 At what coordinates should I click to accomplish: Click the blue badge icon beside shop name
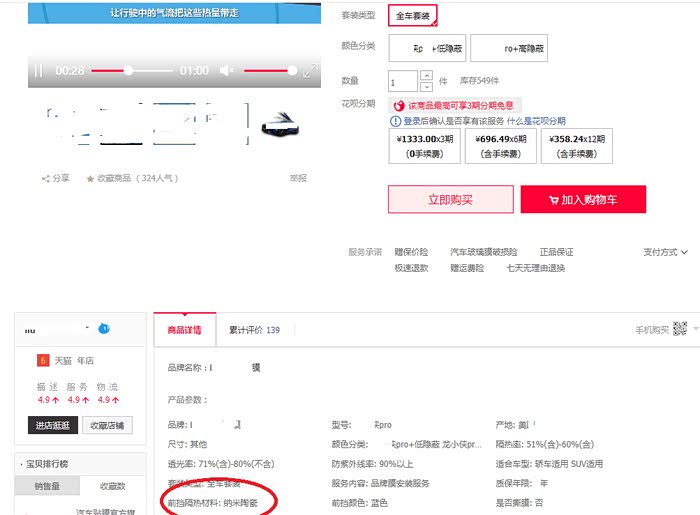point(104,328)
